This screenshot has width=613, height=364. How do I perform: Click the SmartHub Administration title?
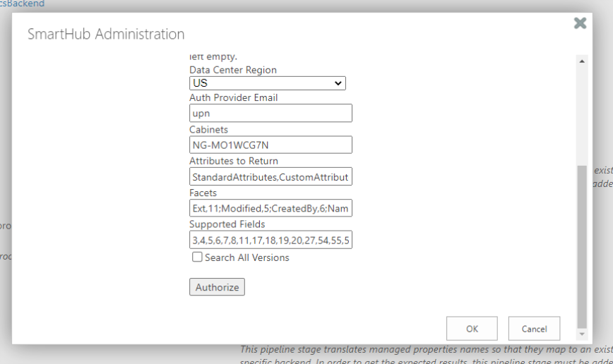(x=106, y=34)
